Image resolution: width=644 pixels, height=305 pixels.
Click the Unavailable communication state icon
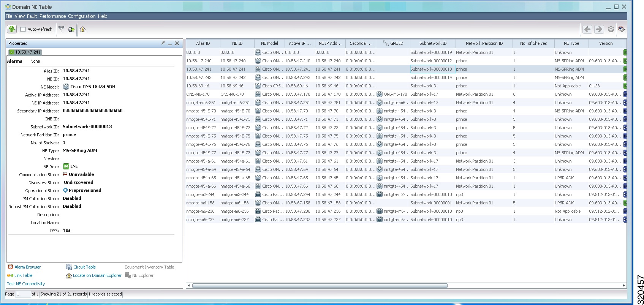[x=65, y=174]
